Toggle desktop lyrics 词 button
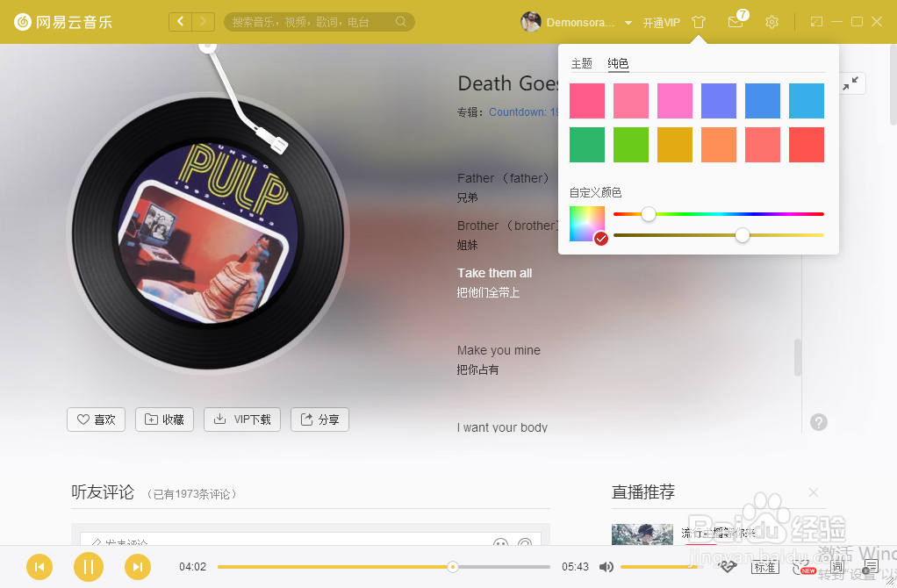The width and height of the screenshot is (897, 588). tap(837, 567)
